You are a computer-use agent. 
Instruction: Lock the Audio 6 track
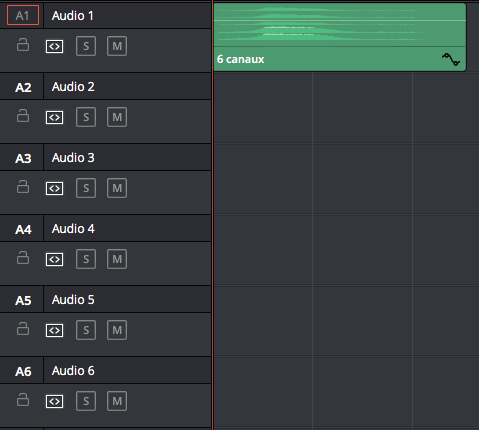(23, 400)
